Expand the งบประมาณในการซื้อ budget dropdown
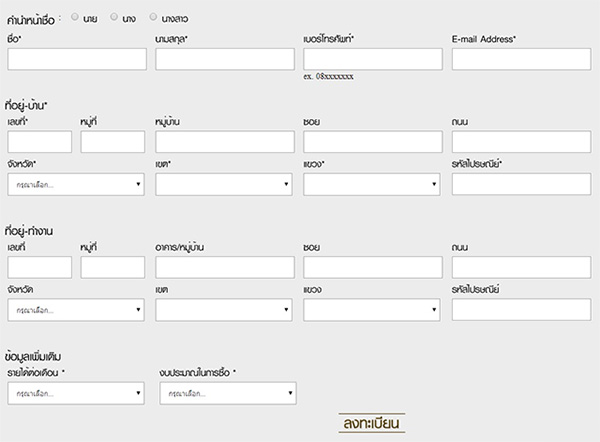600x442 pixels. click(x=227, y=393)
